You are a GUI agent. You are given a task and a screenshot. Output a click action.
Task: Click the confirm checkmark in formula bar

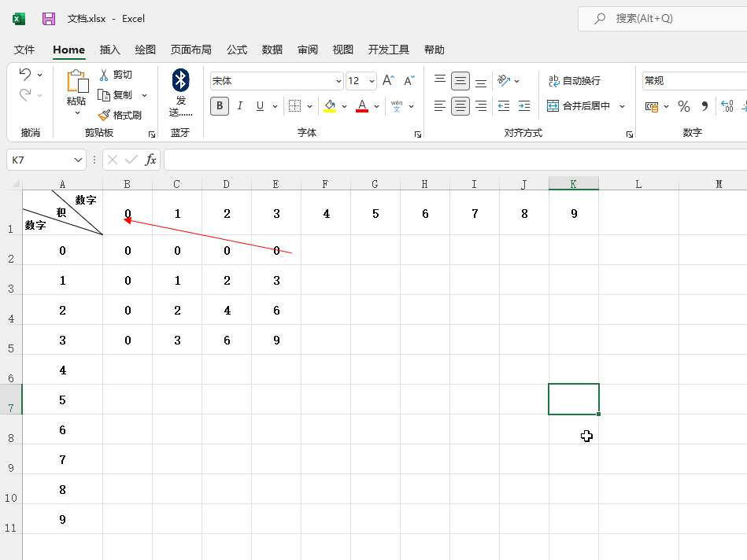click(x=131, y=160)
